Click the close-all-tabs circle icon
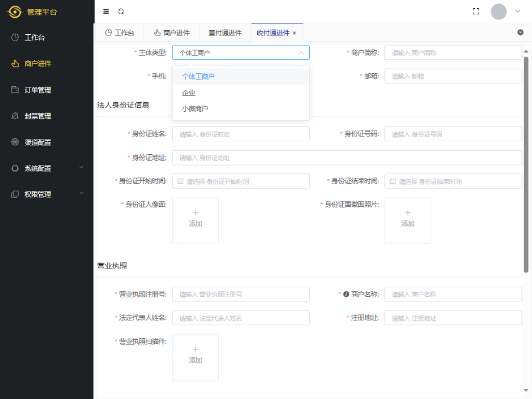 click(x=520, y=33)
